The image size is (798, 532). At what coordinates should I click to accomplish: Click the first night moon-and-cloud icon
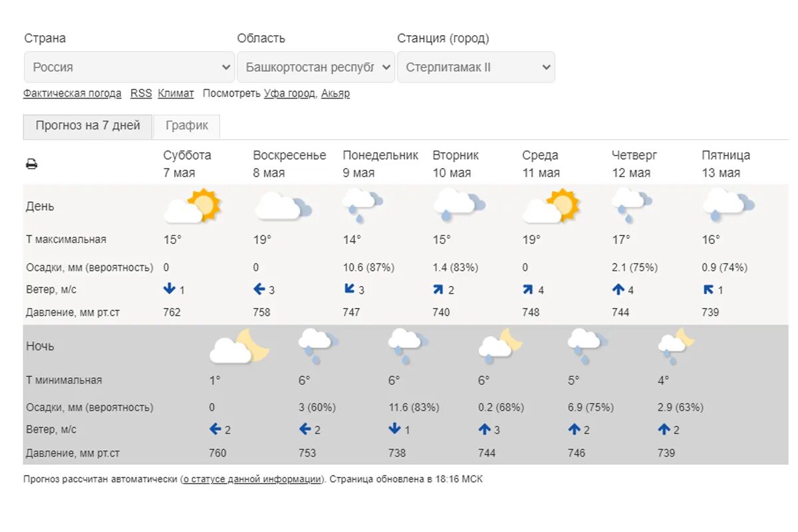(239, 346)
